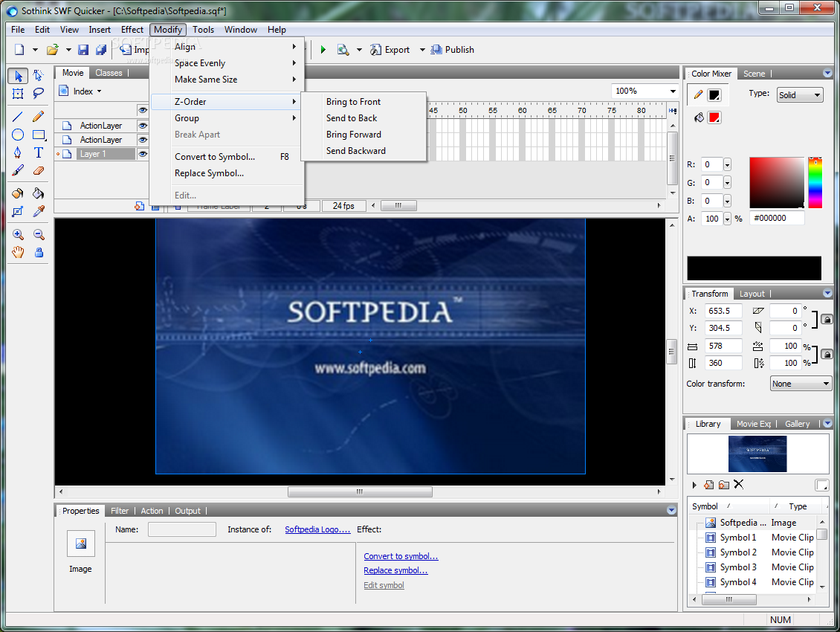This screenshot has height=632, width=840.
Task: Select the Zoom In tool
Action: 18,234
